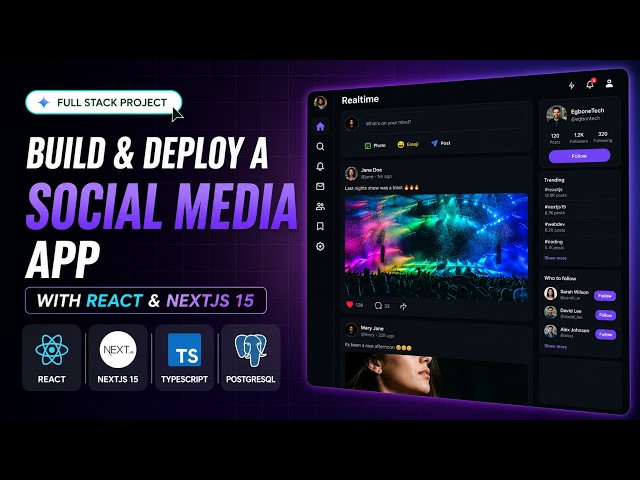Click the composer avatar beside input
The image size is (640, 480).
(351, 123)
